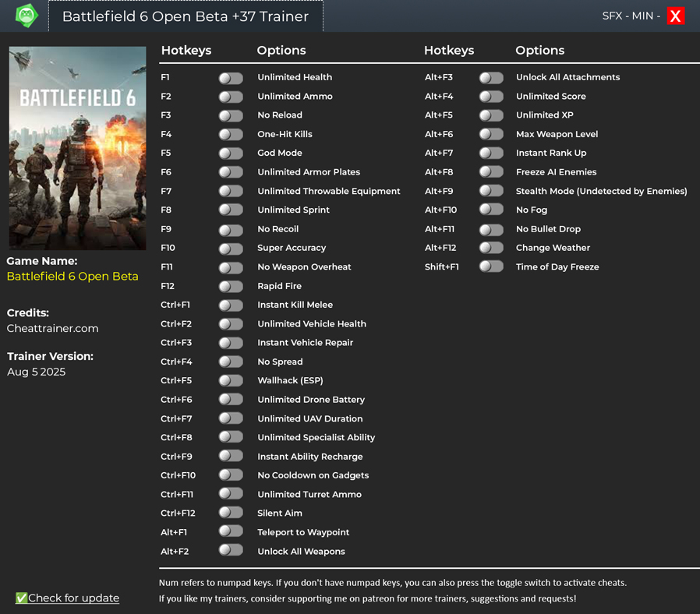Click the F12 hotkey label
Image resolution: width=700 pixels, height=614 pixels.
point(168,286)
